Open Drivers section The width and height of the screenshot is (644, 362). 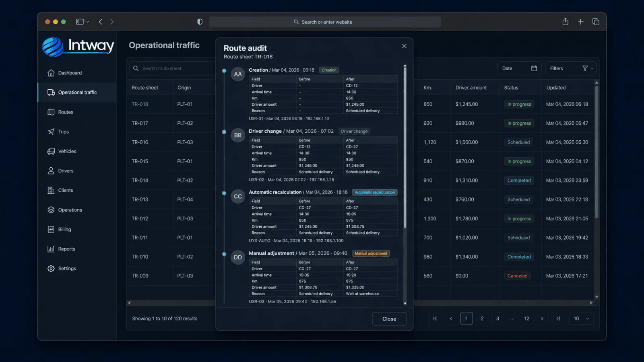pos(60,171)
